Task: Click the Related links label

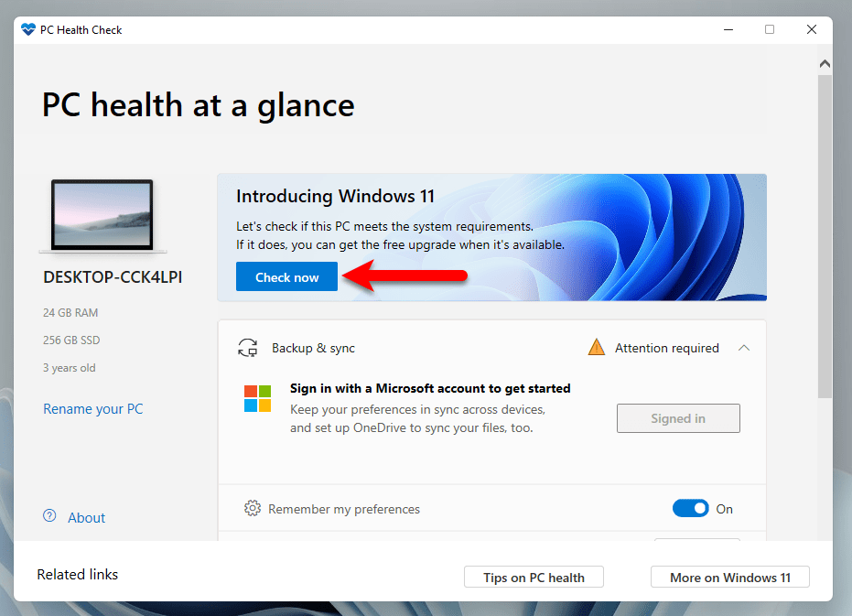Action: click(77, 574)
